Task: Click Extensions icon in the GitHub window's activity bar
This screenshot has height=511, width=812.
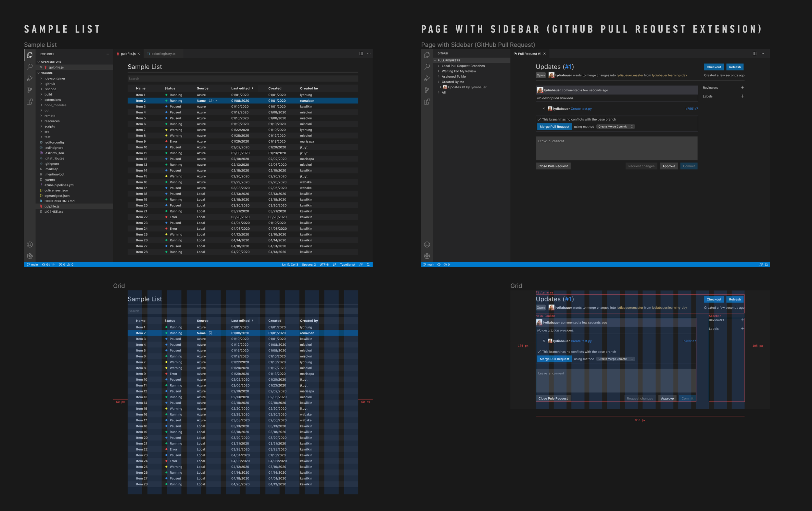Action: pyautogui.click(x=427, y=102)
